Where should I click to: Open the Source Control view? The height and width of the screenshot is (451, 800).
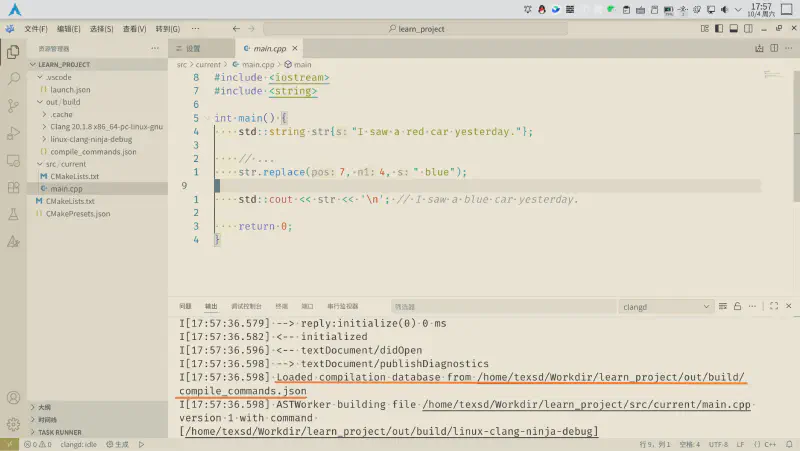(13, 105)
